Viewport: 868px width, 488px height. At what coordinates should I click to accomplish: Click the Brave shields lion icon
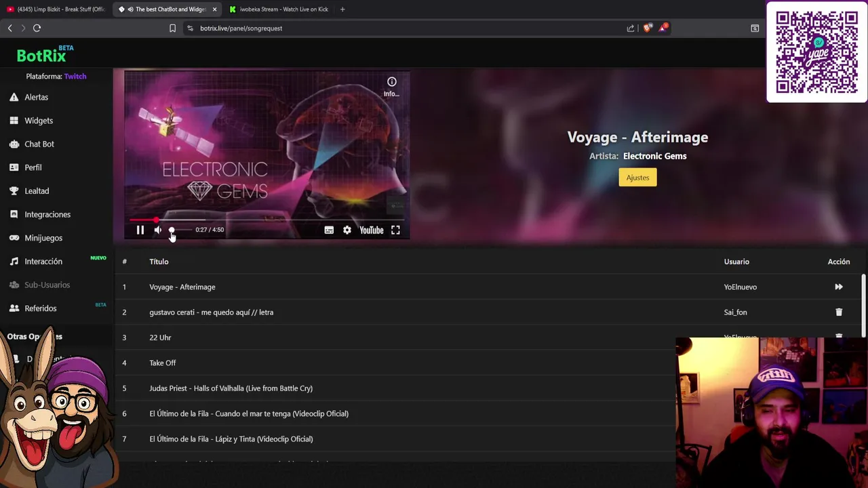point(647,28)
